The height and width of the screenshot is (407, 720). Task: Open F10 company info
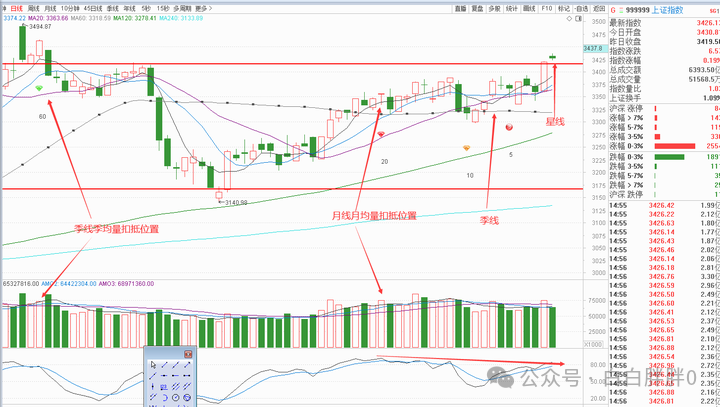547,9
